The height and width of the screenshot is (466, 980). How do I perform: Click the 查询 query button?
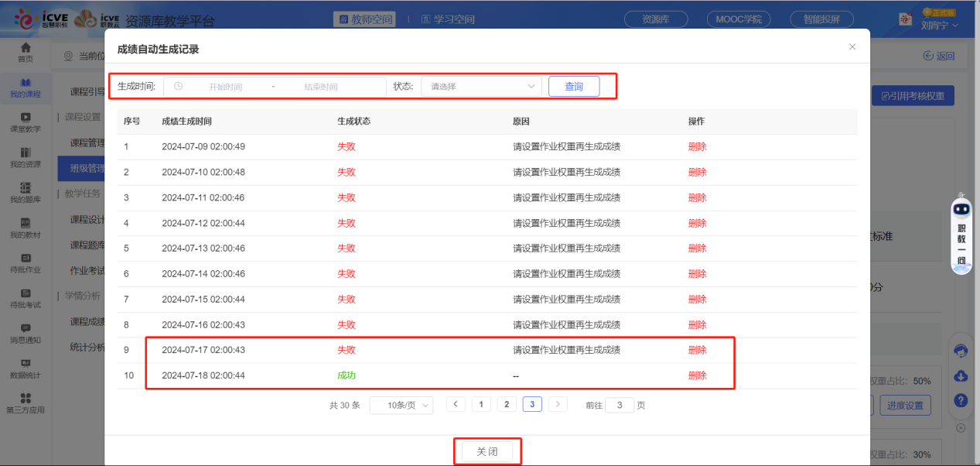(x=573, y=87)
